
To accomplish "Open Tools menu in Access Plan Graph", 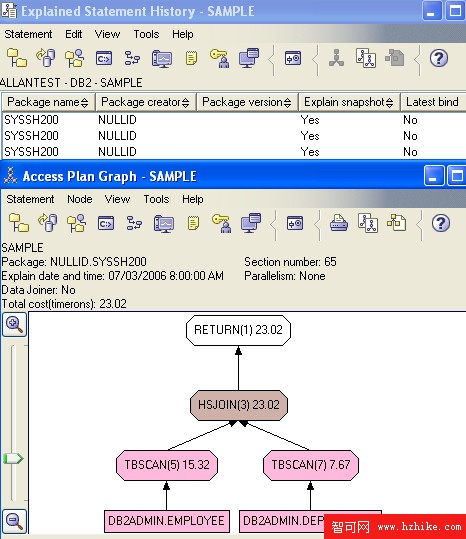I will point(156,199).
